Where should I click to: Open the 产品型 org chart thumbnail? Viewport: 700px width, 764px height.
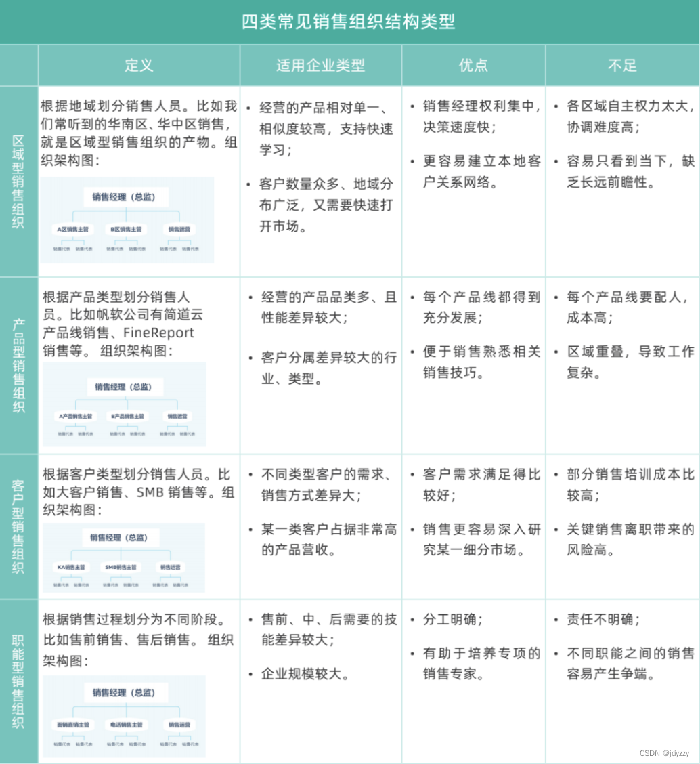(x=124, y=404)
